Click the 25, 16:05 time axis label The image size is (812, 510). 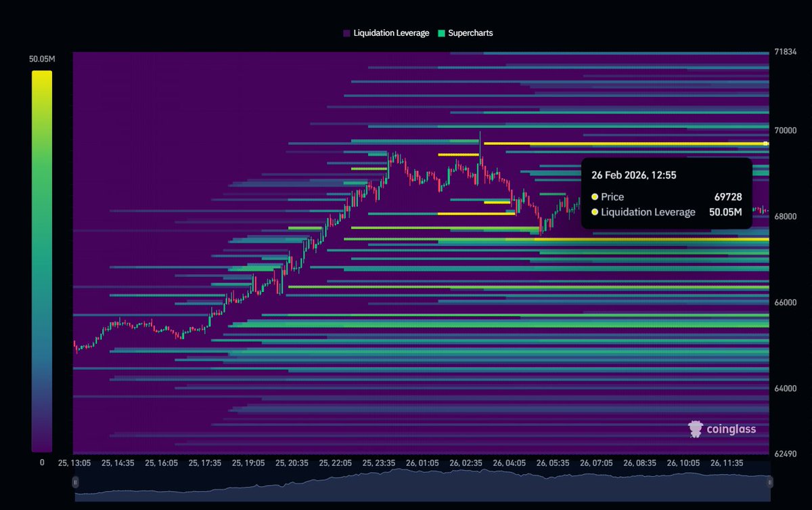point(161,463)
